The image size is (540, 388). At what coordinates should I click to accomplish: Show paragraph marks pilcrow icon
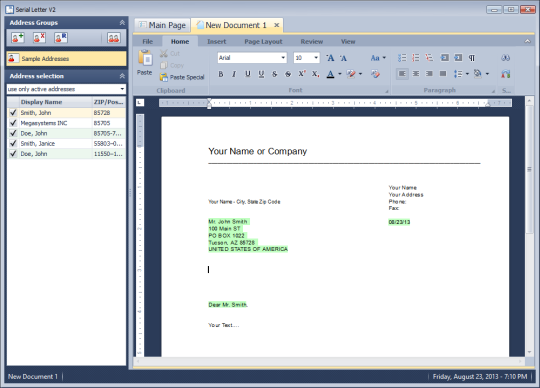tap(472, 58)
